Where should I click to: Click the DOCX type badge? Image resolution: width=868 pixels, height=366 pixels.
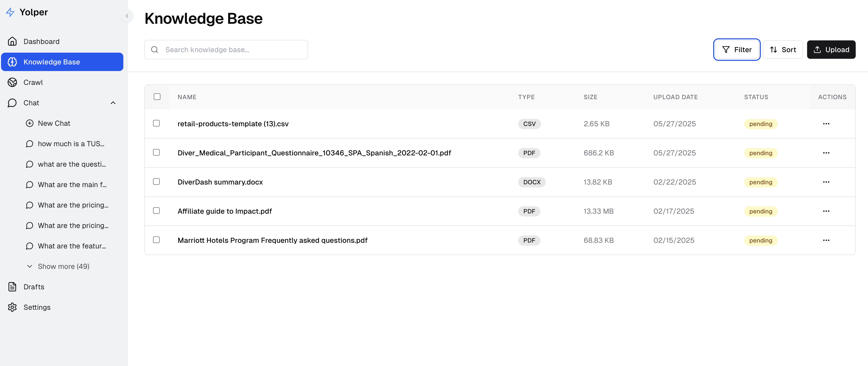click(x=532, y=182)
